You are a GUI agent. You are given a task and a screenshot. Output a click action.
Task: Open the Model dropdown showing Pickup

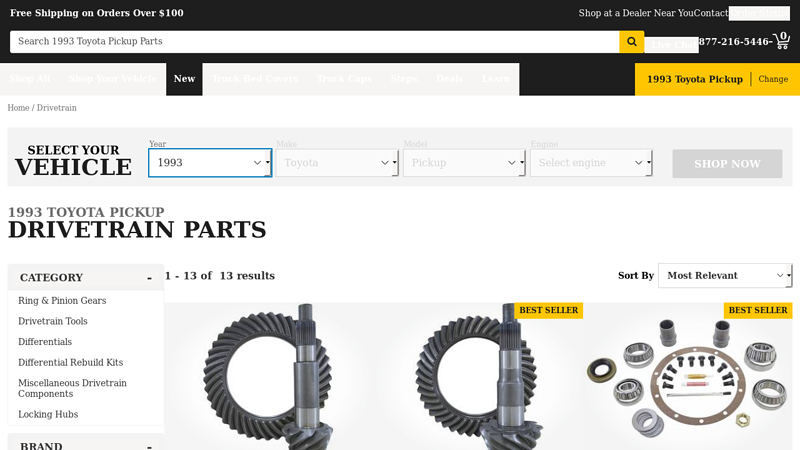[464, 163]
